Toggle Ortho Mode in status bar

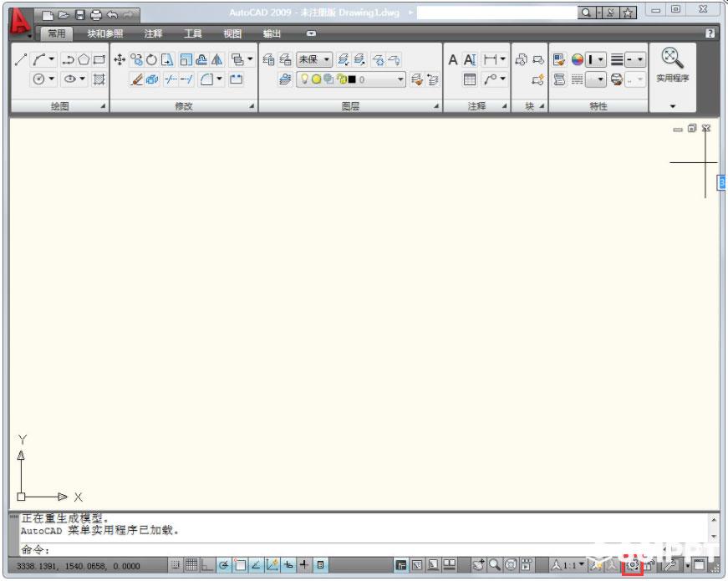[x=206, y=565]
